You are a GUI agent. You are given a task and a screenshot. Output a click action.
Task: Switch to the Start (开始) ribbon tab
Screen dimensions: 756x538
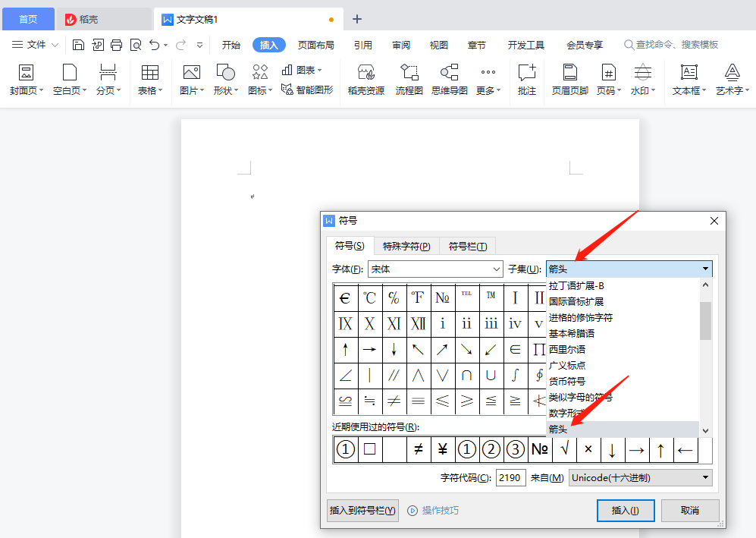231,45
